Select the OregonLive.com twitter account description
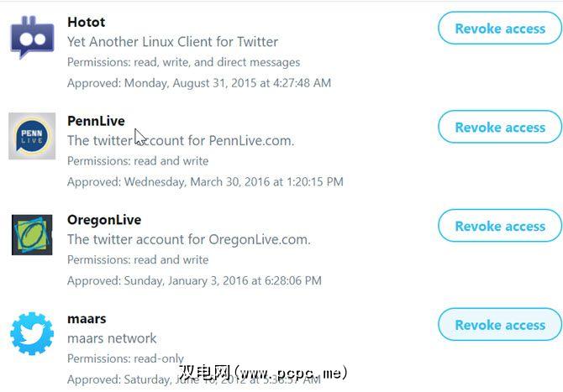Screen dimensions: 563x392 188,240
